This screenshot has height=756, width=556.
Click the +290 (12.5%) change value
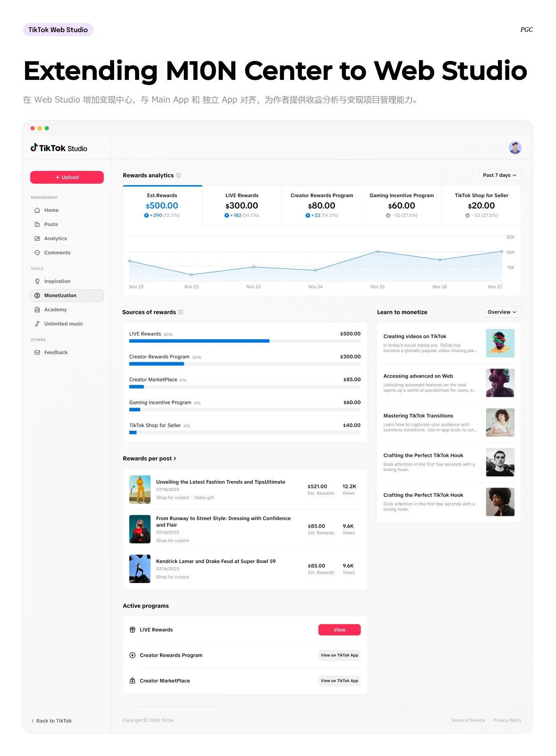pyautogui.click(x=162, y=215)
